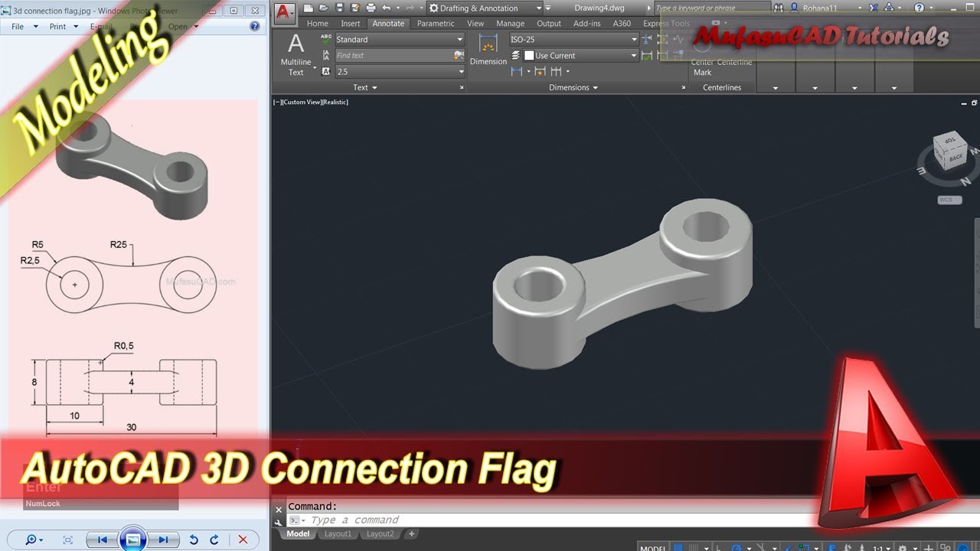
Task: Click the Linear dimension icon
Action: (517, 71)
